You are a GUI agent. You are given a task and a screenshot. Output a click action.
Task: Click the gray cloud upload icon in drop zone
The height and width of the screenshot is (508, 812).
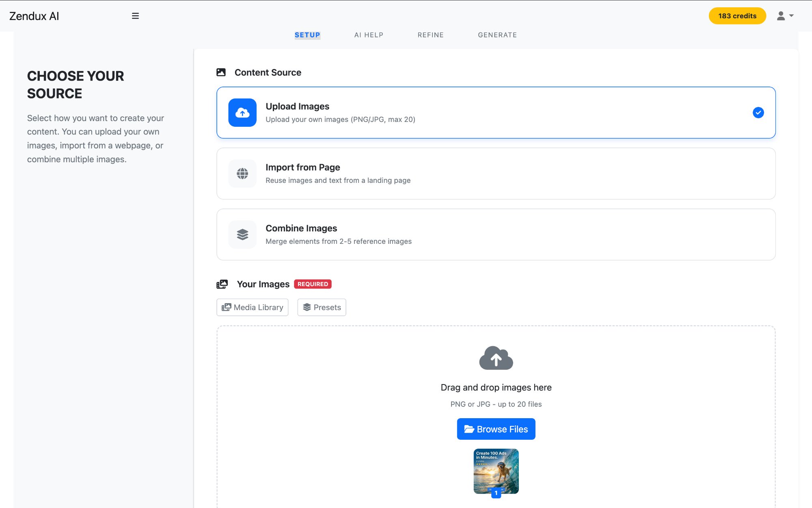(496, 358)
